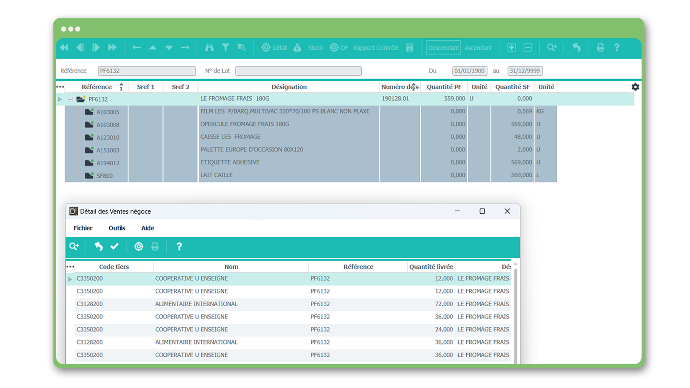Jump to last record in top toolbar

(x=112, y=48)
